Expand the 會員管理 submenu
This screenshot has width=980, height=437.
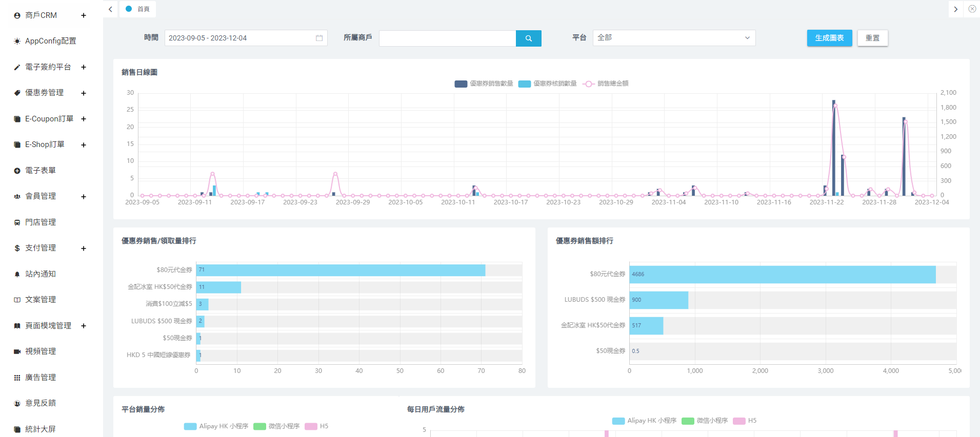[x=84, y=197]
